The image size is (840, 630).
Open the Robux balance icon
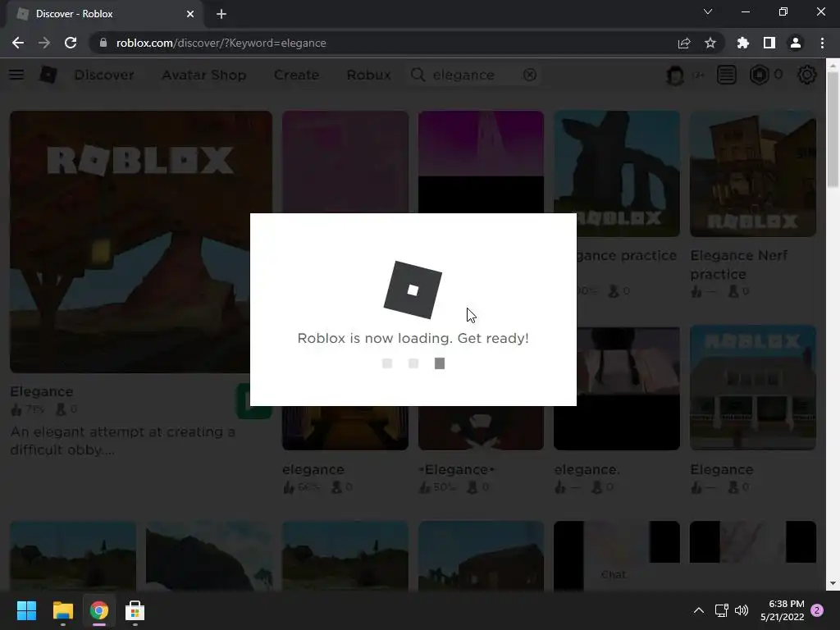click(759, 75)
